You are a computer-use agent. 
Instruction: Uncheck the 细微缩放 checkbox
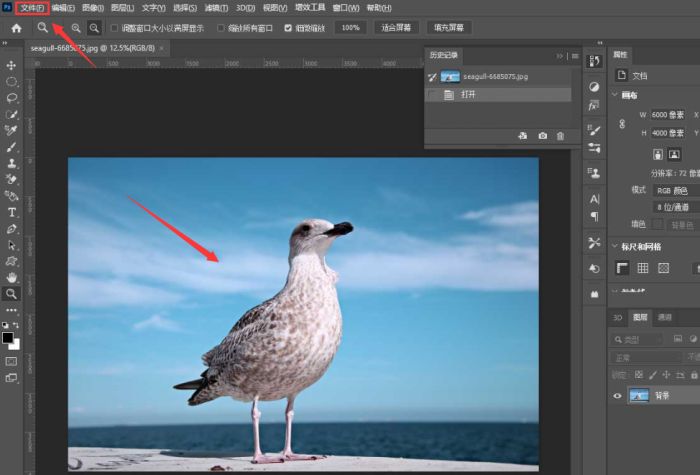[x=289, y=28]
